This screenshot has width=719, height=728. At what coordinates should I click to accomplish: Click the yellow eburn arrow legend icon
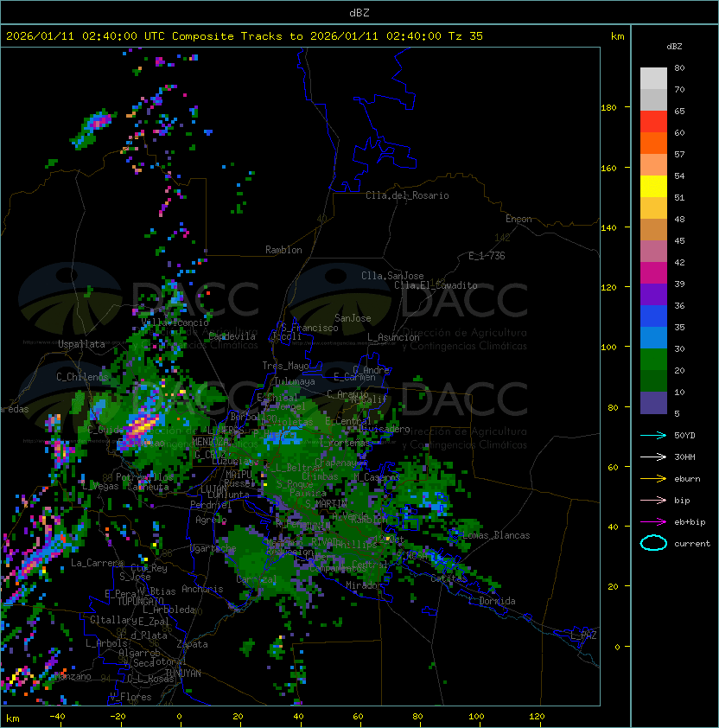[x=653, y=479]
